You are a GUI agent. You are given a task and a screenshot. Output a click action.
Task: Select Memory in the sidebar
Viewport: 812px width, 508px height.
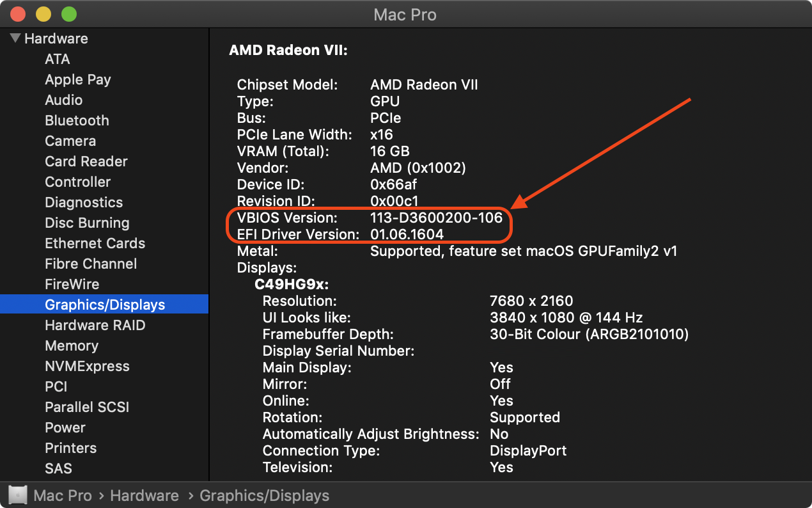pyautogui.click(x=72, y=345)
